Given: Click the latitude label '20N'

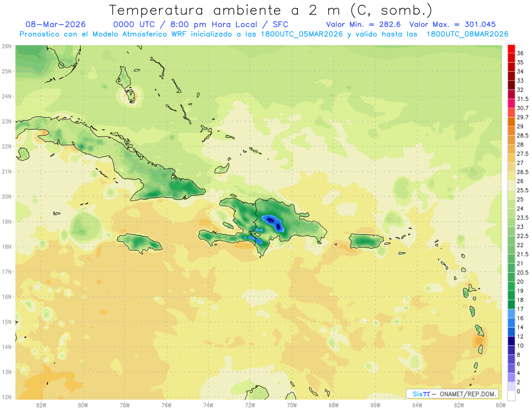Looking at the screenshot, I should pyautogui.click(x=7, y=196).
